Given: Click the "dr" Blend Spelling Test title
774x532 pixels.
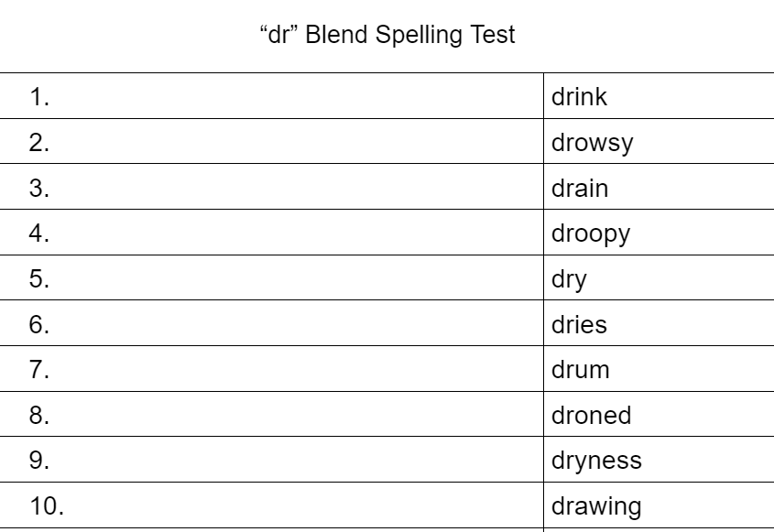Looking at the screenshot, I should pos(387,36).
